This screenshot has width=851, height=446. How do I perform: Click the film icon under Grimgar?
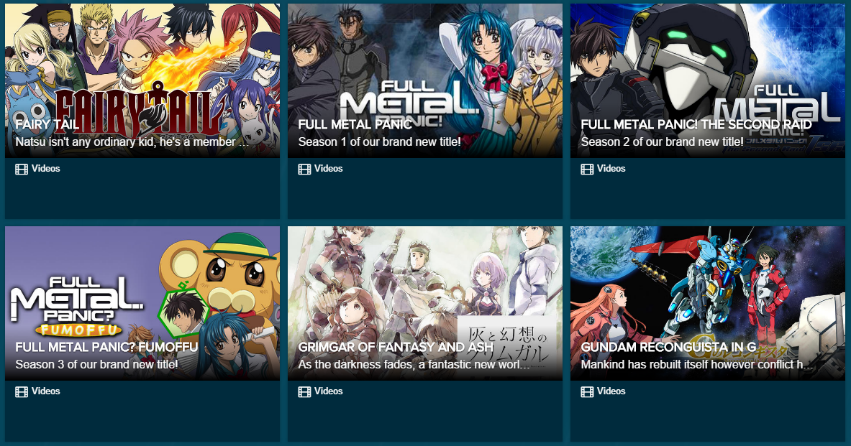(x=304, y=392)
